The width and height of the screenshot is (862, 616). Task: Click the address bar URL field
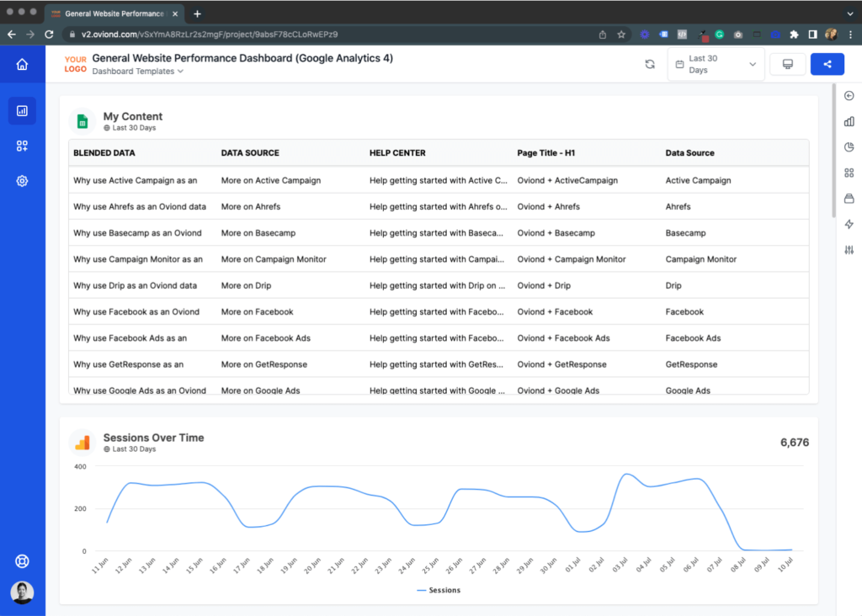[x=330, y=35]
